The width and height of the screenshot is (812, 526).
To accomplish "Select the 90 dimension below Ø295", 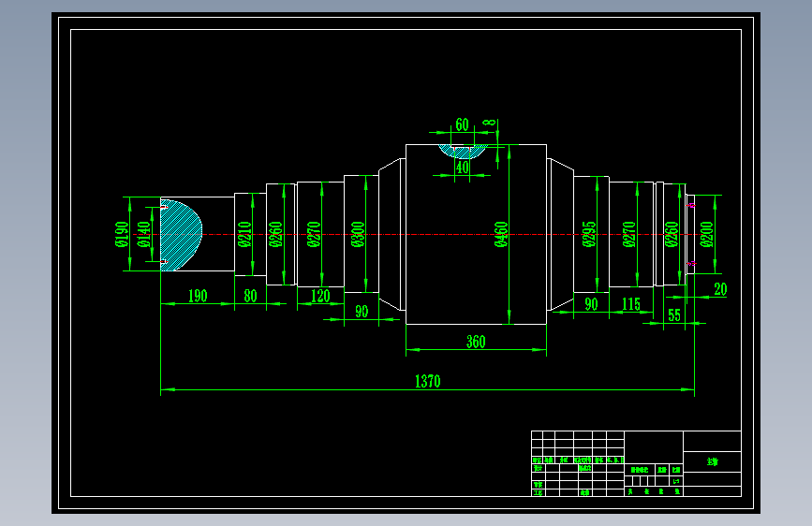I will tap(591, 304).
